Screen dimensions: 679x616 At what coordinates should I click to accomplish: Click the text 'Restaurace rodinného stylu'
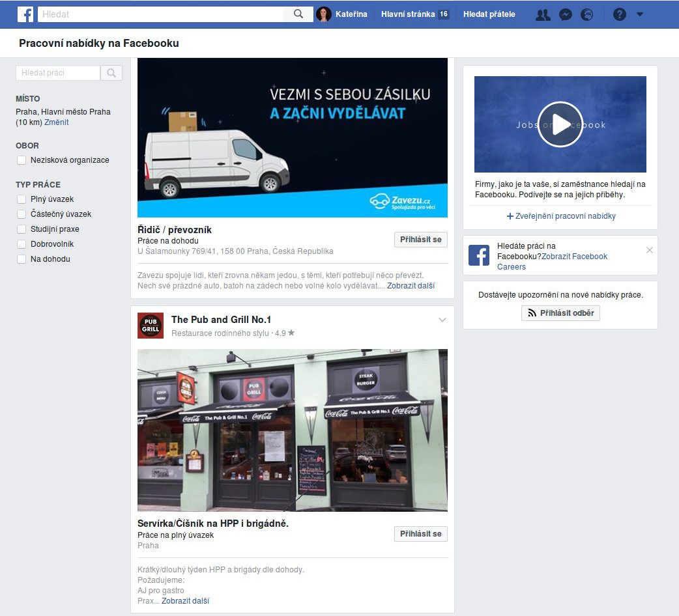[220, 333]
